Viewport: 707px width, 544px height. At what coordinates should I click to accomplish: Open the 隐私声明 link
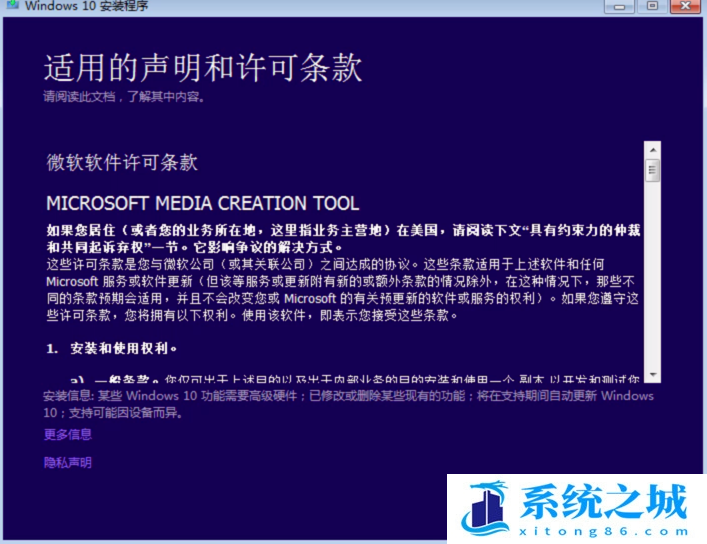[68, 462]
